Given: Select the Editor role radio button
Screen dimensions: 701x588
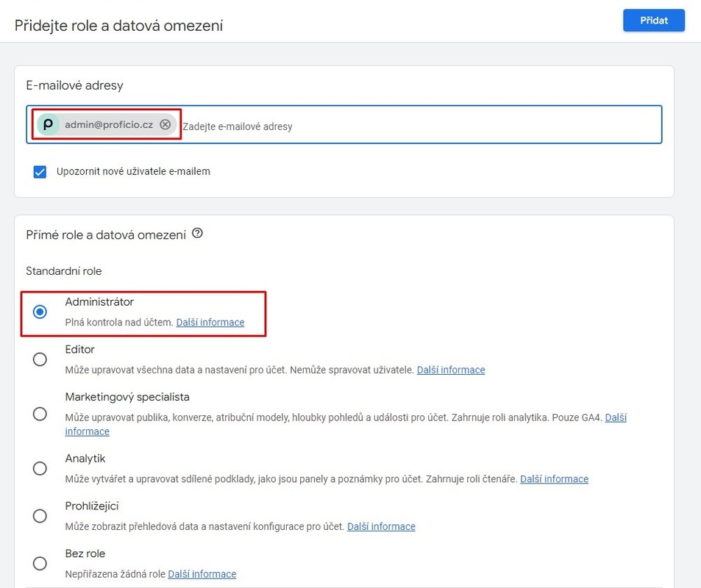Looking at the screenshot, I should pyautogui.click(x=40, y=359).
